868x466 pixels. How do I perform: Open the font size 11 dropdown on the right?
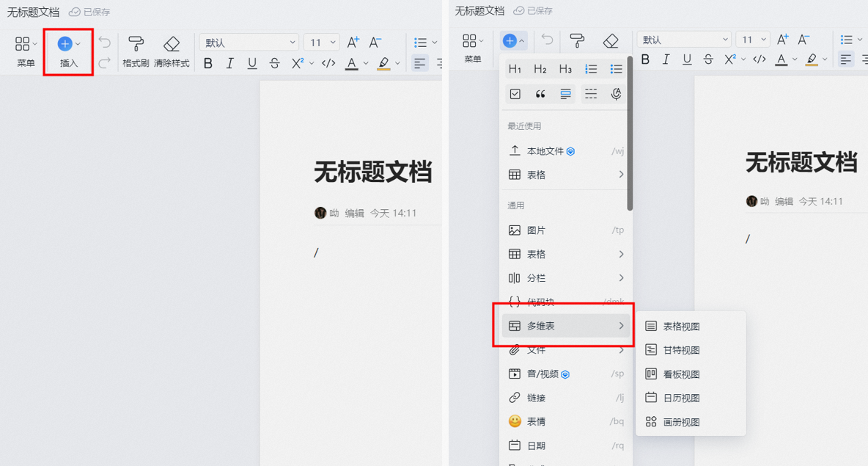(753, 40)
